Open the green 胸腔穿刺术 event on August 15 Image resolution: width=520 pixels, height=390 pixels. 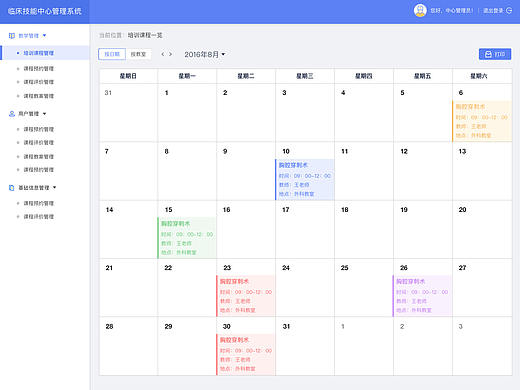[x=187, y=238]
